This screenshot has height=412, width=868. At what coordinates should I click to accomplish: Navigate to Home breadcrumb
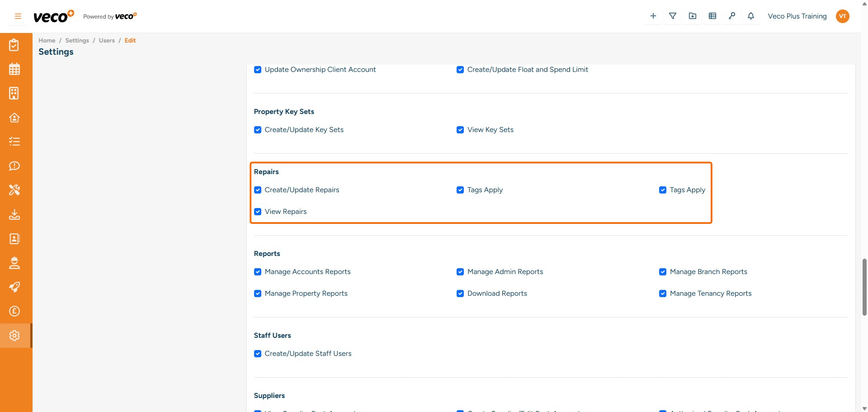pos(47,40)
